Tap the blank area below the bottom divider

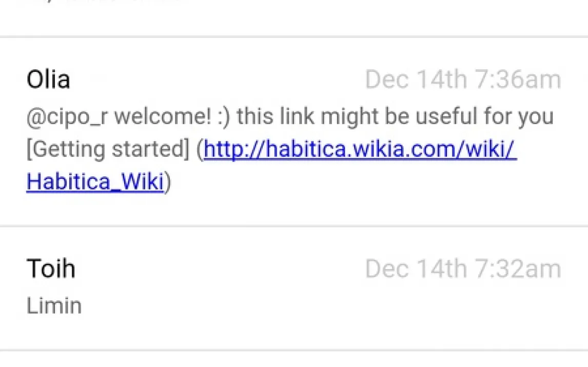click(294, 360)
